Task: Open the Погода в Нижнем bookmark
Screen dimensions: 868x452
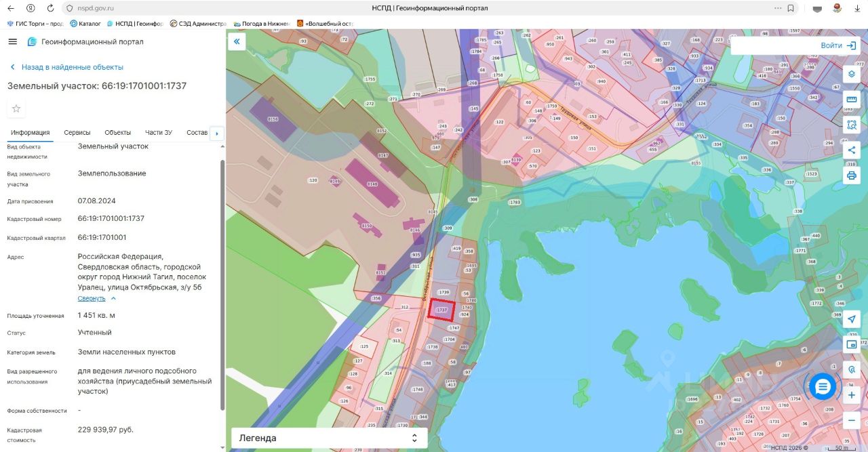Action: [262, 23]
